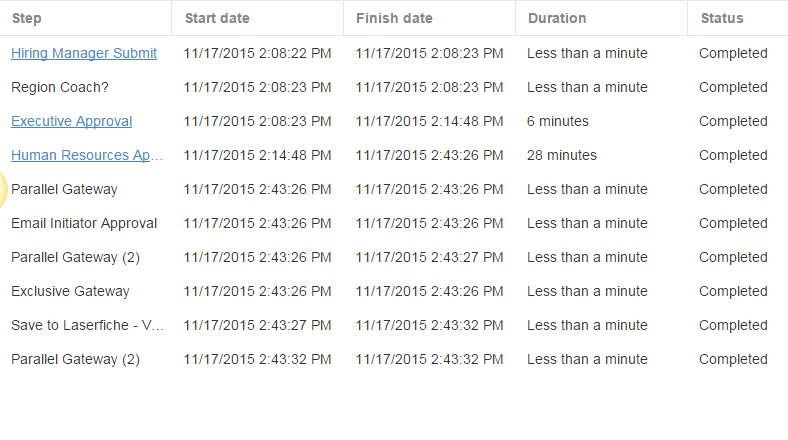This screenshot has height=440, width=788.
Task: Open the Human Resources Ap... step link
Action: point(87,155)
